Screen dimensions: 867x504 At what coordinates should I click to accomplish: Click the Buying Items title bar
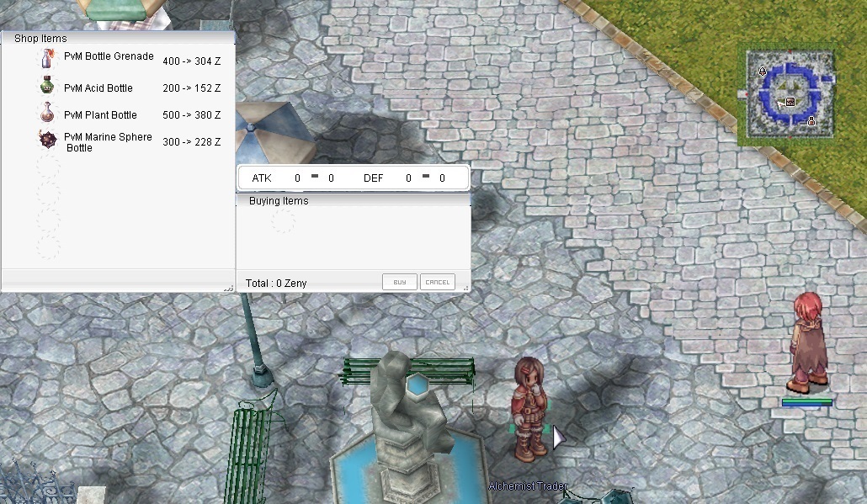point(354,200)
